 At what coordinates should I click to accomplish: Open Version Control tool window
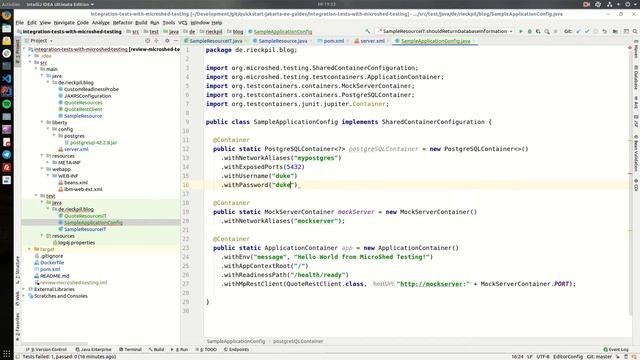[46, 349]
